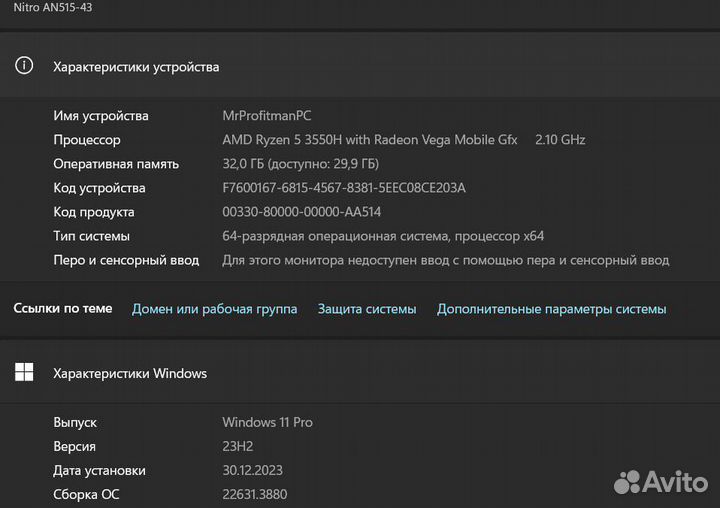Select the Характеристики устройства header
720x508 pixels.
pos(136,67)
